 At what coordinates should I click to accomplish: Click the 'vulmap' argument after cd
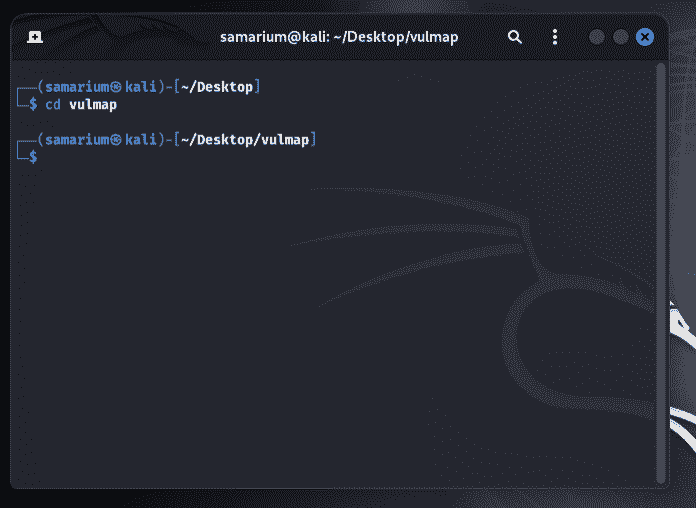[93, 105]
